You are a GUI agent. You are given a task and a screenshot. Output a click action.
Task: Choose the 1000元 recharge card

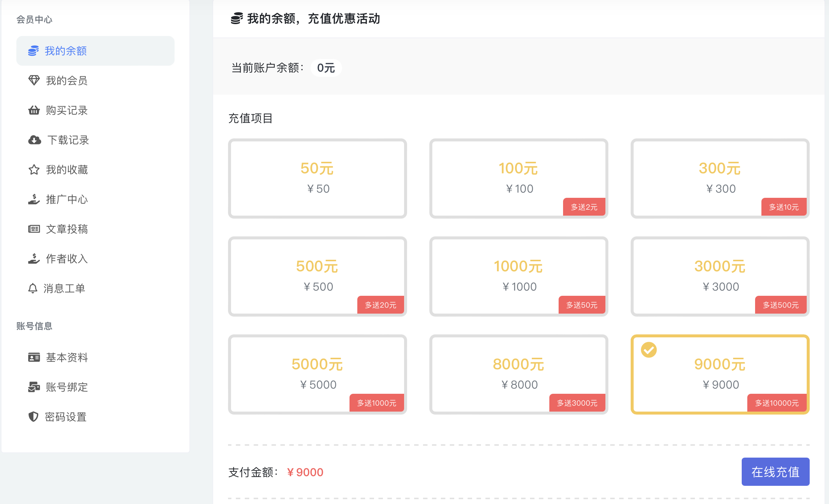[x=519, y=276]
